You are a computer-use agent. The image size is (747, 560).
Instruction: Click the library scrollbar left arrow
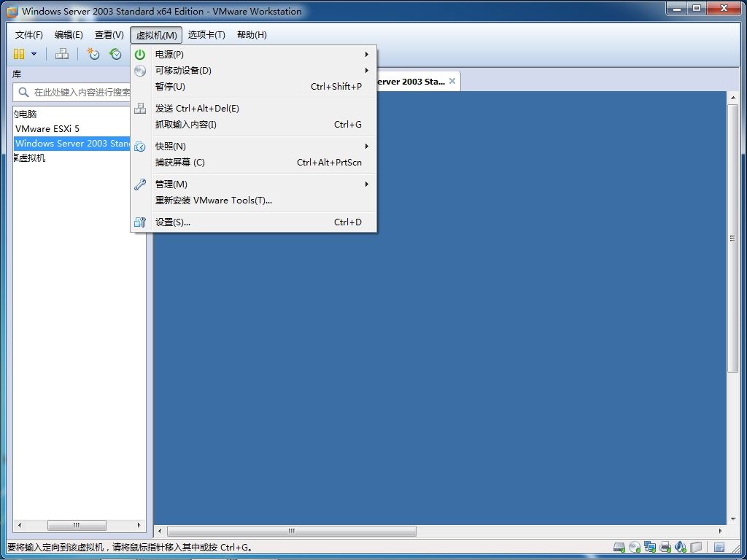click(x=20, y=525)
